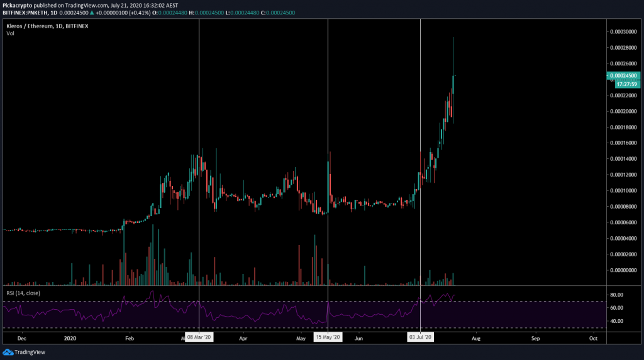The width and height of the screenshot is (644, 360).
Task: Click the Pickacrypto author name
Action: point(18,5)
